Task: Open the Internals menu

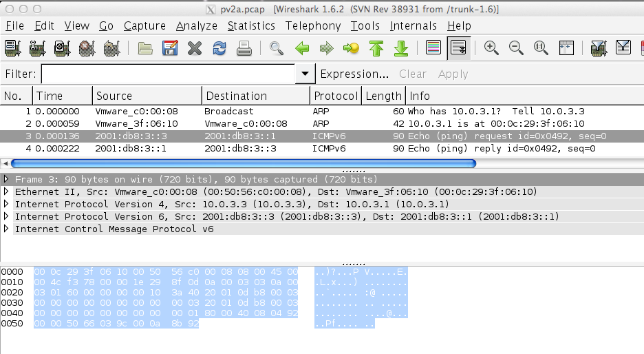Action: [x=414, y=26]
